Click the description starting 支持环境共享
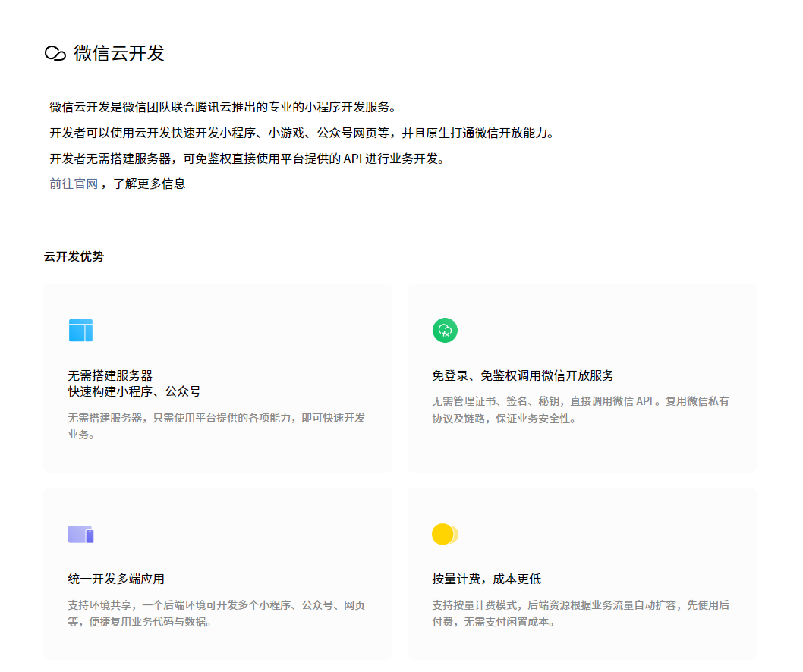The height and width of the screenshot is (672, 803). pyautogui.click(x=216, y=614)
